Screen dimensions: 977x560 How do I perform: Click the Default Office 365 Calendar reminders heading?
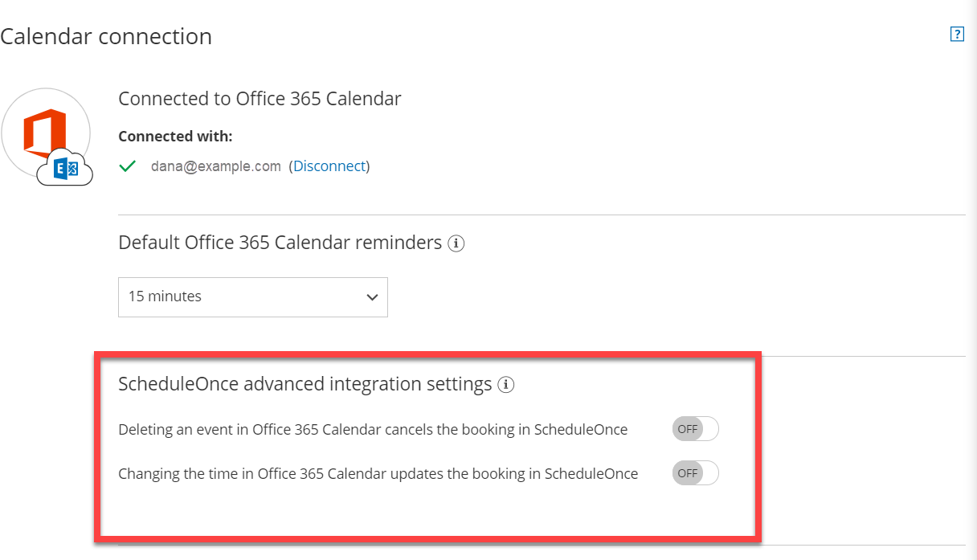(x=280, y=243)
